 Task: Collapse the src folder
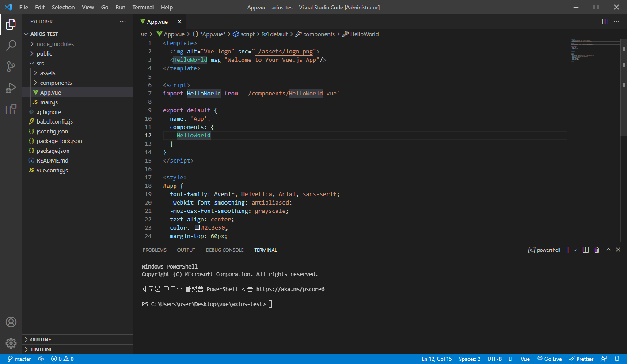pyautogui.click(x=77, y=63)
